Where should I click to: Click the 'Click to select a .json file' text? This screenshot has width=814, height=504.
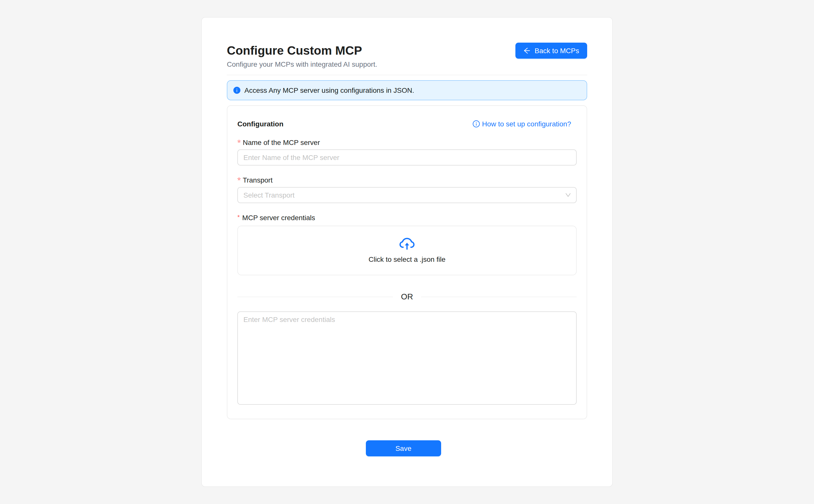(x=407, y=259)
